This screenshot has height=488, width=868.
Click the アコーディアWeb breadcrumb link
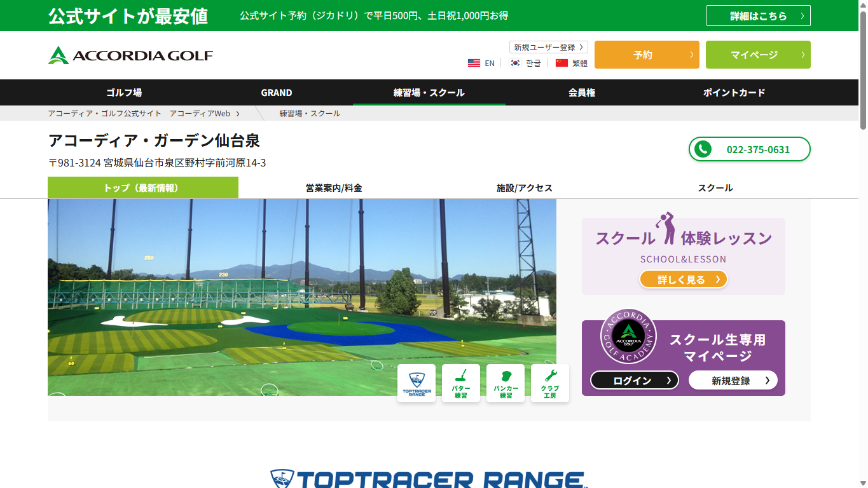pyautogui.click(x=200, y=113)
